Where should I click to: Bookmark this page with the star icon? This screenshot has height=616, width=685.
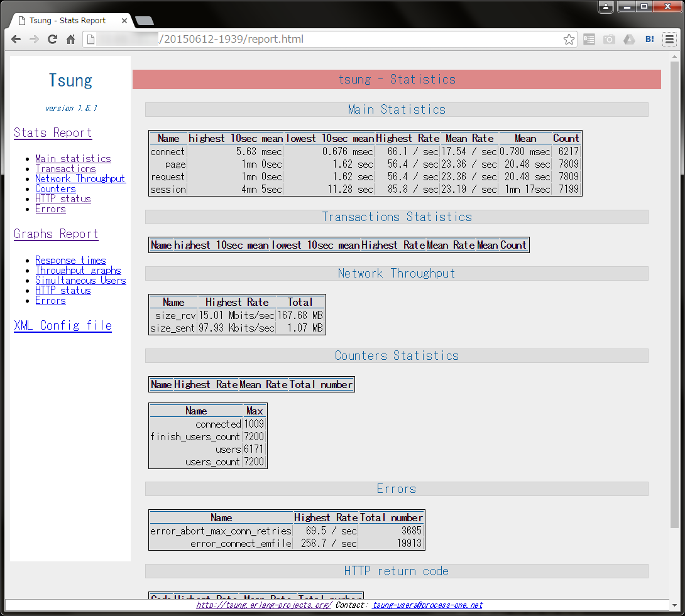tap(569, 40)
